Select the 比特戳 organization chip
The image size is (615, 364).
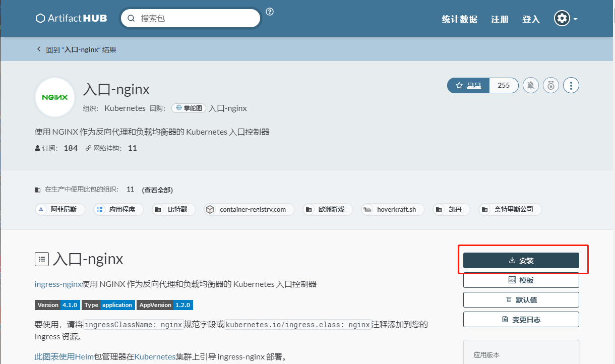tap(173, 209)
